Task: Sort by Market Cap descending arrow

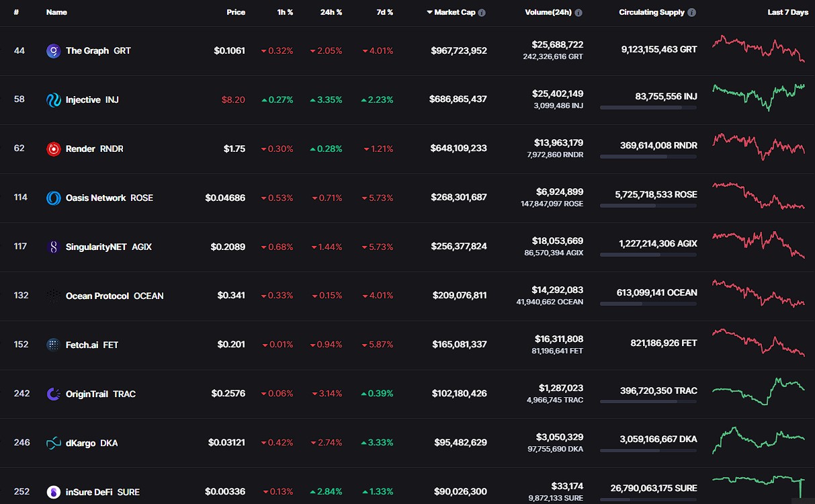Action: [x=429, y=13]
